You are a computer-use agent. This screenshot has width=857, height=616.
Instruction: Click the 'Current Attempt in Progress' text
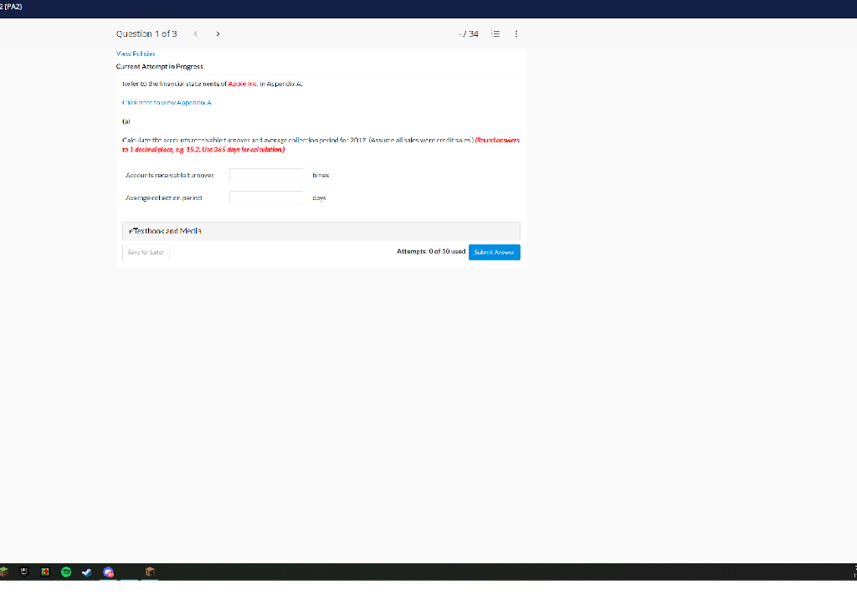(160, 67)
